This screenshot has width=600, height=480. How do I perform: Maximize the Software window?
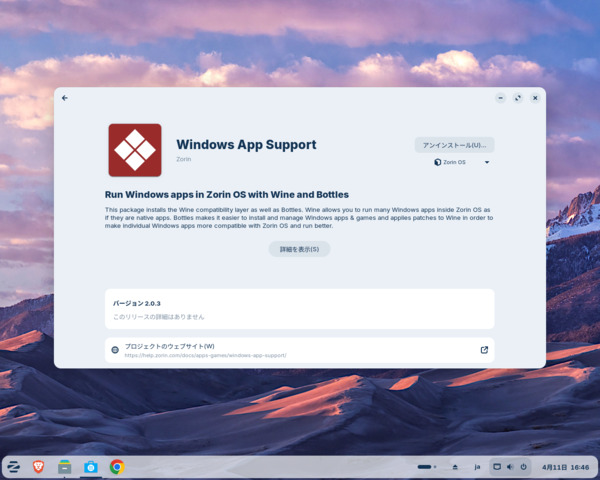pyautogui.click(x=518, y=98)
